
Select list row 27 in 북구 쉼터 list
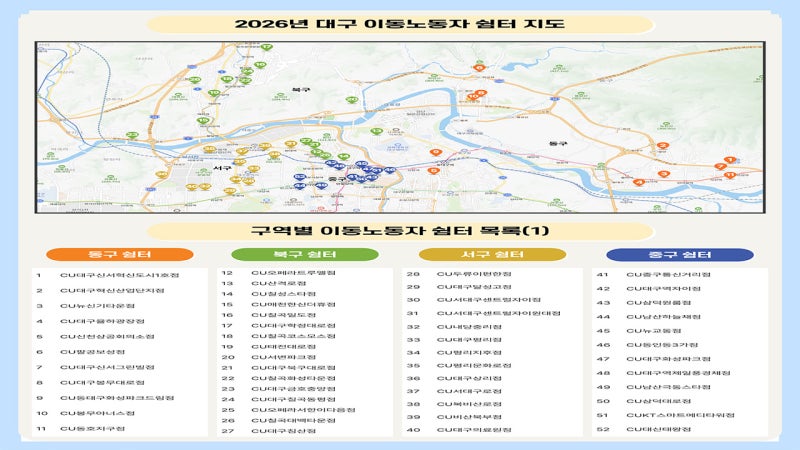[269, 431]
